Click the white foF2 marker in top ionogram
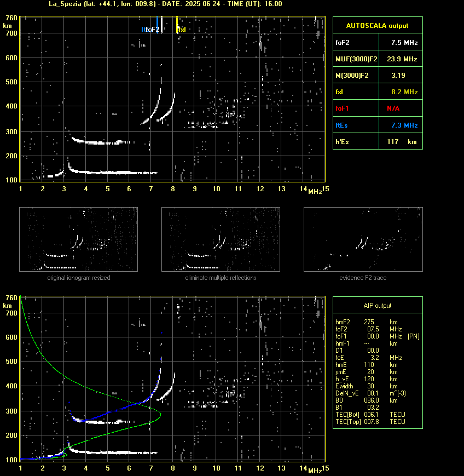The image size is (464, 476). (x=161, y=25)
